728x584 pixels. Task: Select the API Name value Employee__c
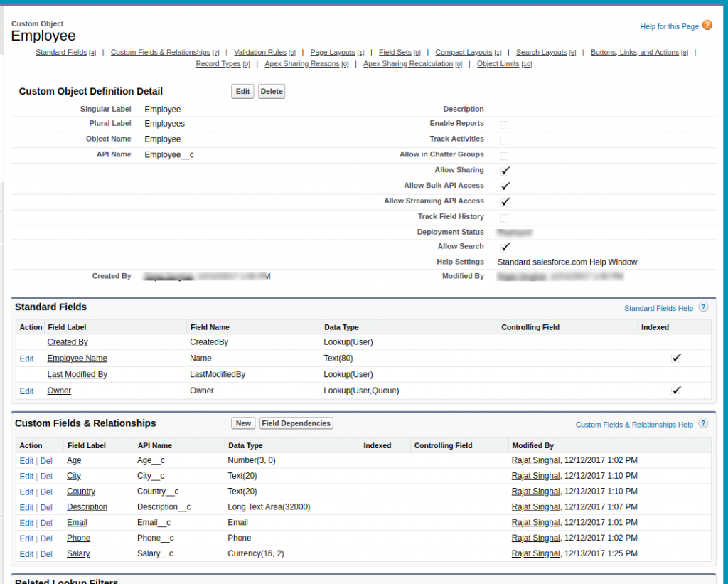coord(169,154)
